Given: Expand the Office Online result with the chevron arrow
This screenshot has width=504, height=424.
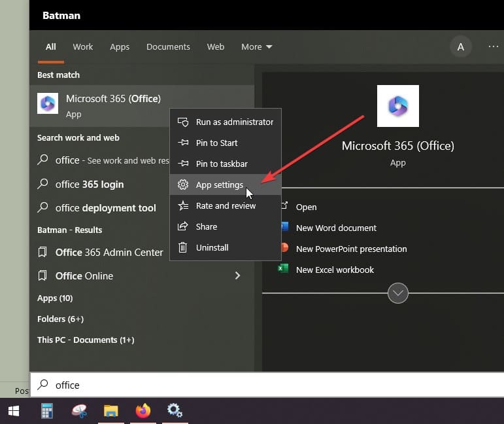Looking at the screenshot, I should 237,275.
